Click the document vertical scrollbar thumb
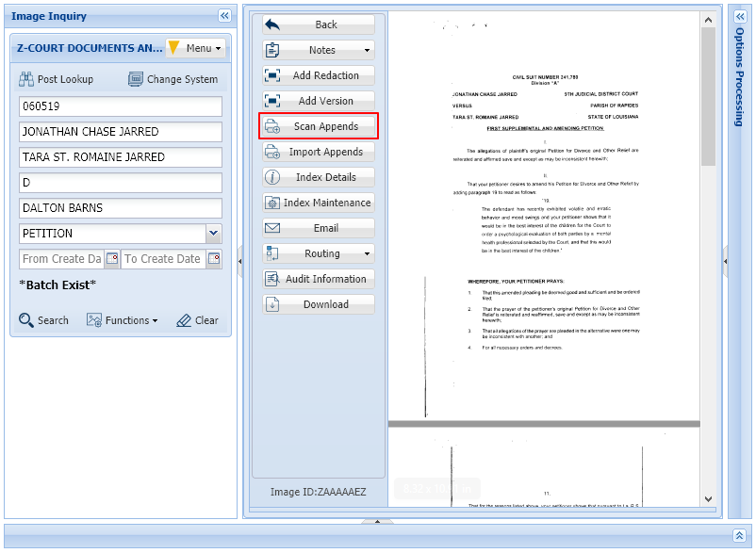This screenshot has height=553, width=756. (x=708, y=96)
